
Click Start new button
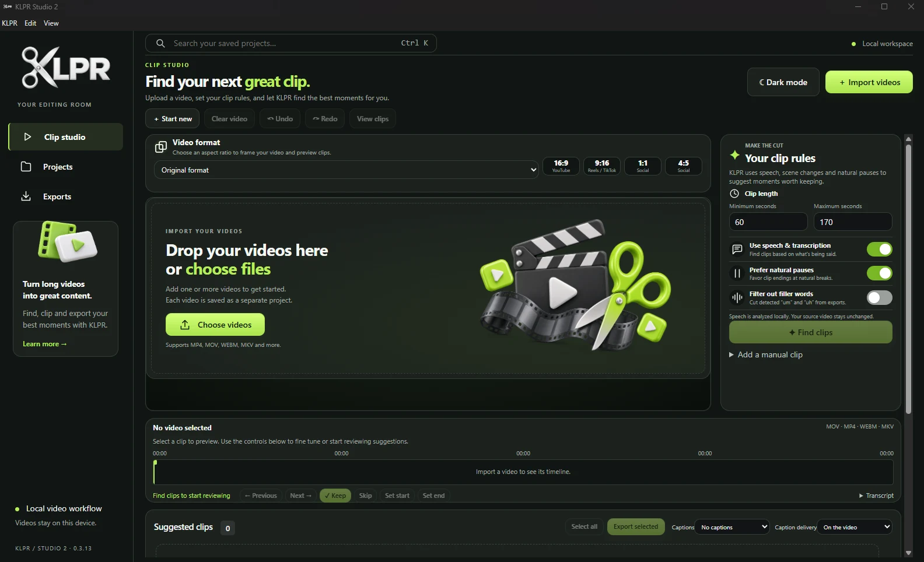coord(173,118)
